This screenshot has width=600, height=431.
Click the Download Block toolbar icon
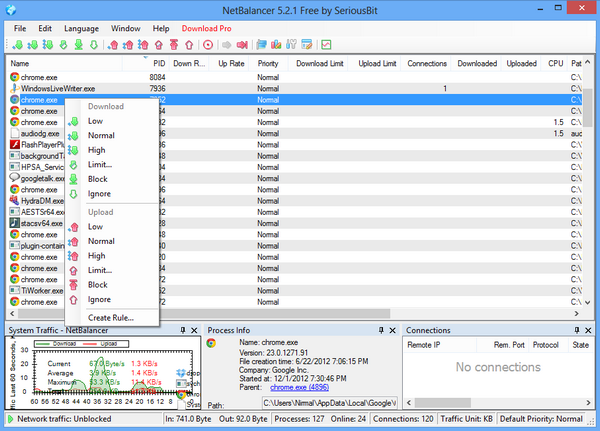click(x=79, y=45)
